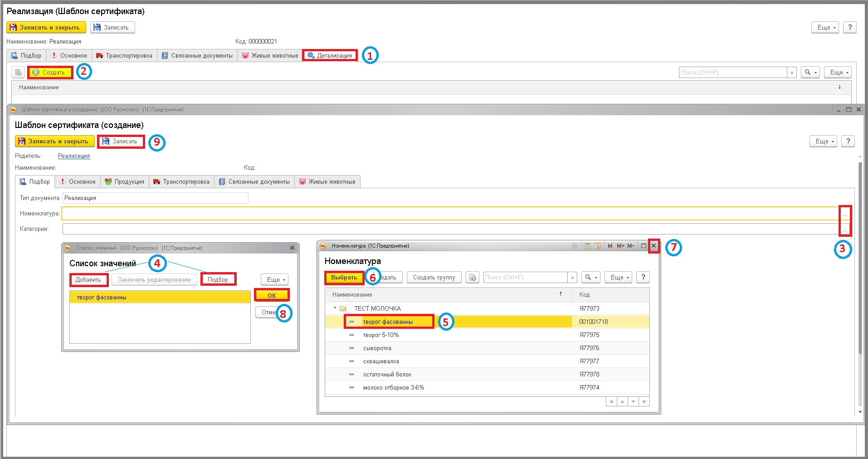Click Записать in Шаблон сертификата (создание)
Screen dimensions: 868x459
pos(121,141)
